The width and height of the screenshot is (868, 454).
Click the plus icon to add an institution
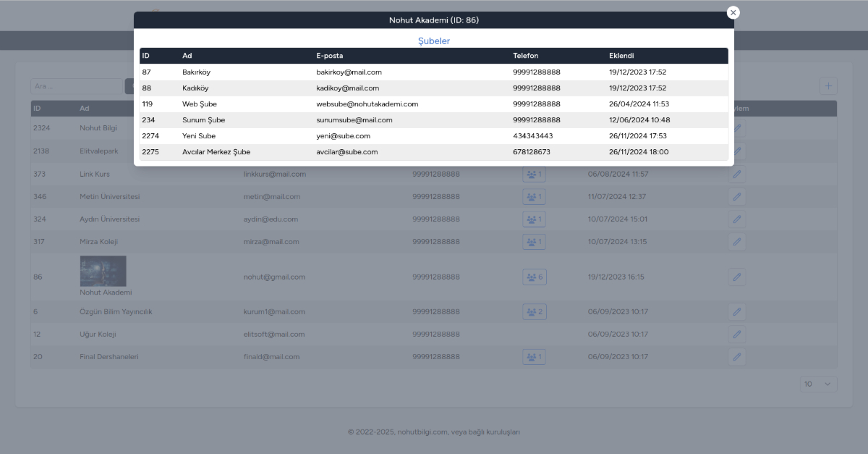coord(828,85)
